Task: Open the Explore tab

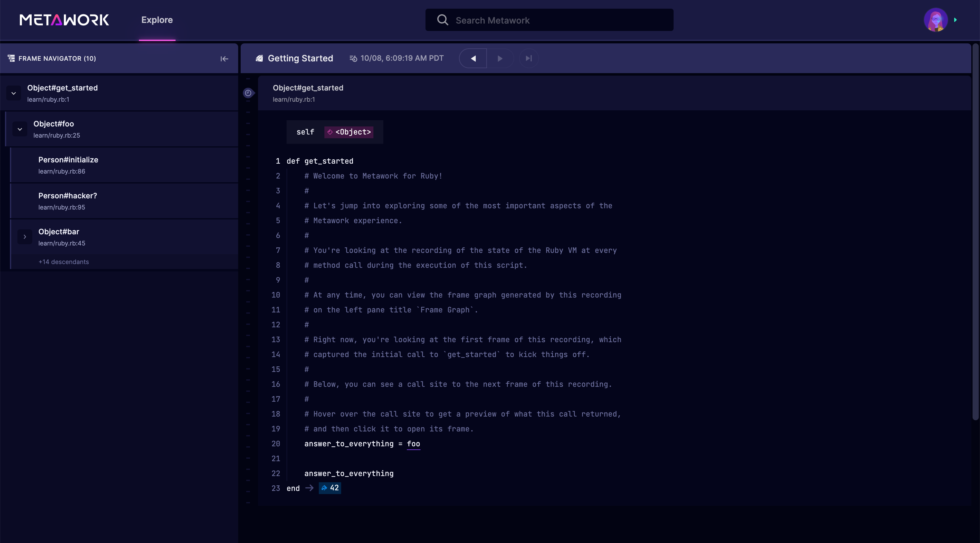Action: (x=157, y=20)
